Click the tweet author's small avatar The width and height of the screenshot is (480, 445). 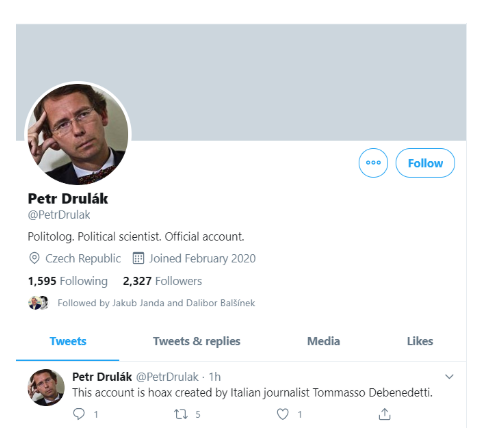point(46,387)
